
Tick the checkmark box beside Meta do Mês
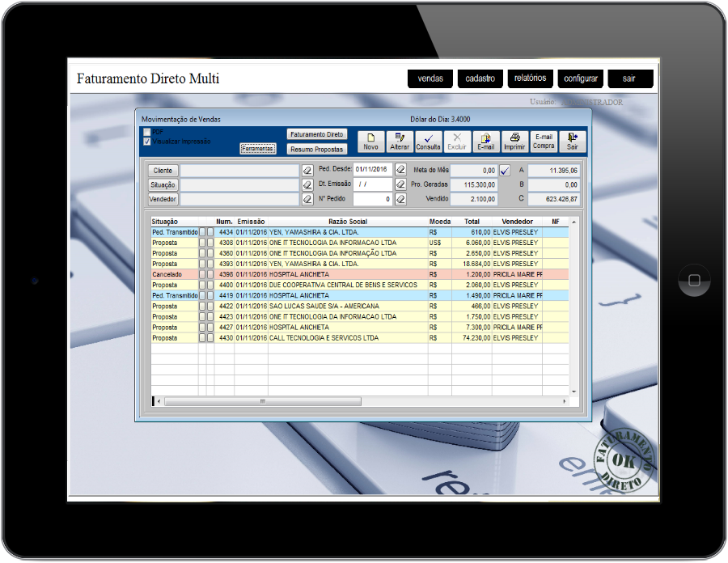tap(506, 171)
